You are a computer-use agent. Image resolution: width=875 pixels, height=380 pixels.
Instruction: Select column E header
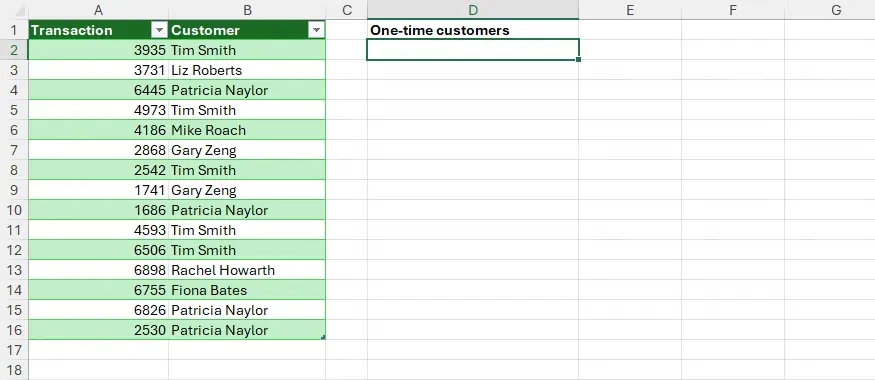tap(630, 10)
